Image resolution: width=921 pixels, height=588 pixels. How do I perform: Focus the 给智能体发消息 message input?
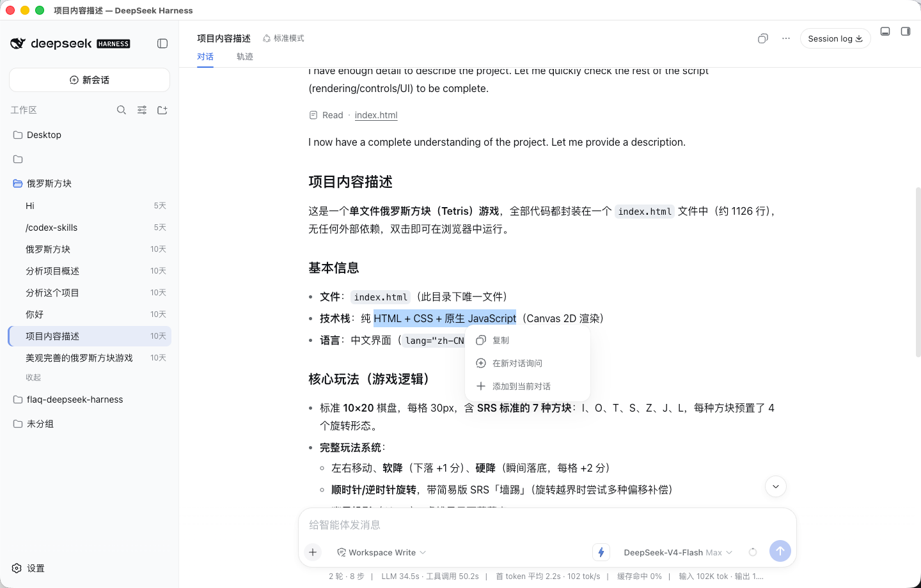(547, 525)
